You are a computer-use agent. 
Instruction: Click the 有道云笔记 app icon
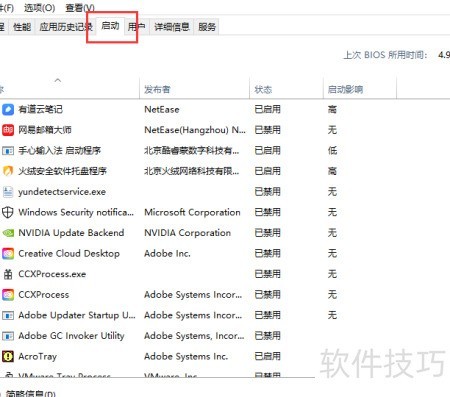pos(8,109)
